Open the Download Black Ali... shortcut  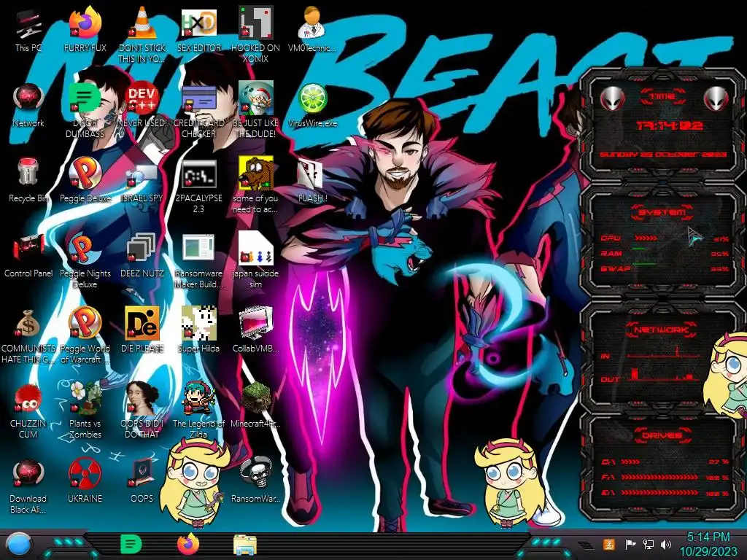point(28,474)
